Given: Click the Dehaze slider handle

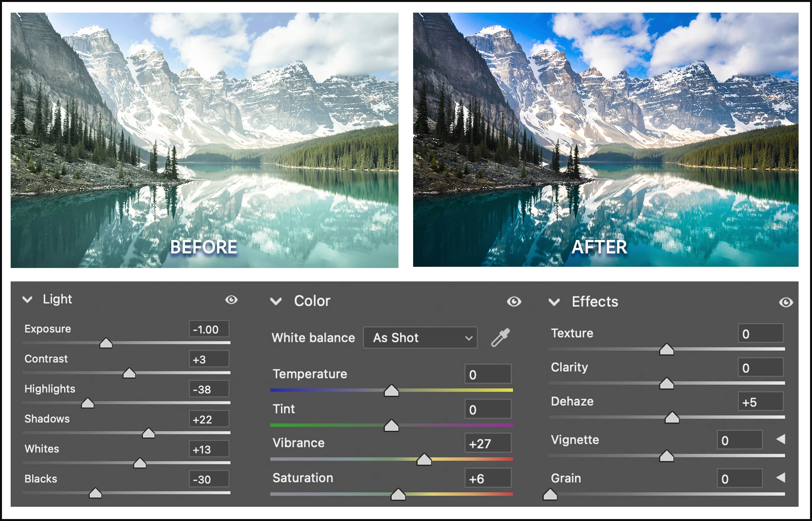Looking at the screenshot, I should coord(672,418).
